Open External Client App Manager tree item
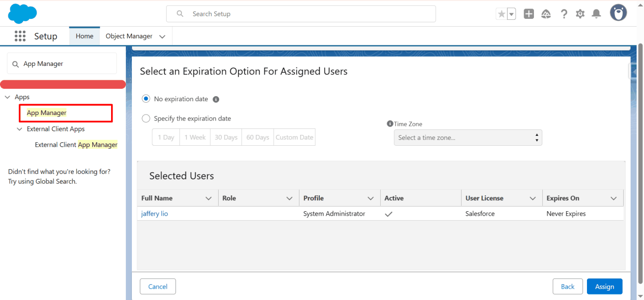Image resolution: width=644 pixels, height=300 pixels. pyautogui.click(x=76, y=145)
